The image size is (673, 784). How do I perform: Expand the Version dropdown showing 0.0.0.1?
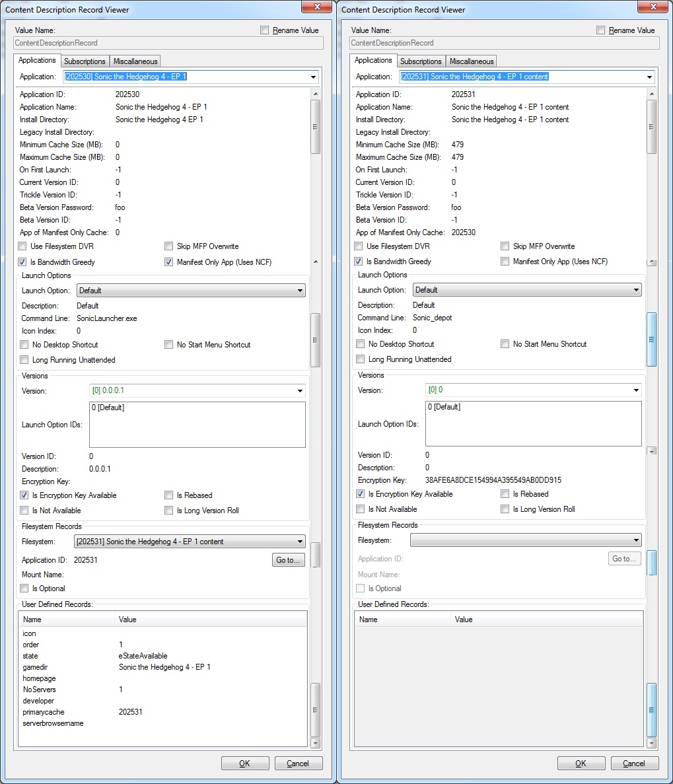[300, 391]
